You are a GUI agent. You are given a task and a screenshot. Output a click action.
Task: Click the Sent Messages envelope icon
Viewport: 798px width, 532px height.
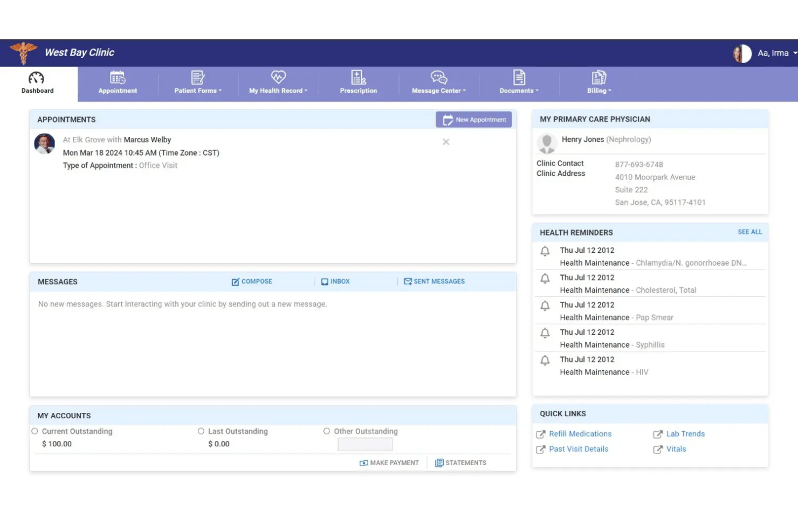pyautogui.click(x=408, y=281)
